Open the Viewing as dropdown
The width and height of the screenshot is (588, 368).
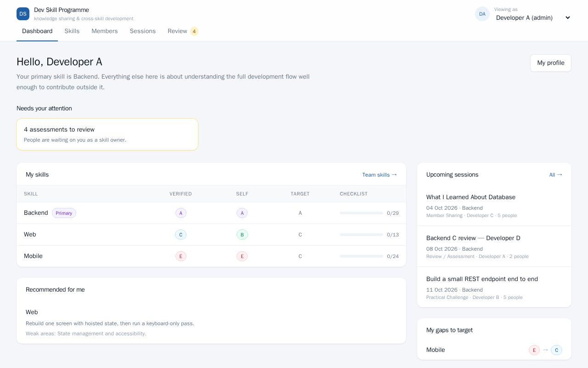(533, 17)
